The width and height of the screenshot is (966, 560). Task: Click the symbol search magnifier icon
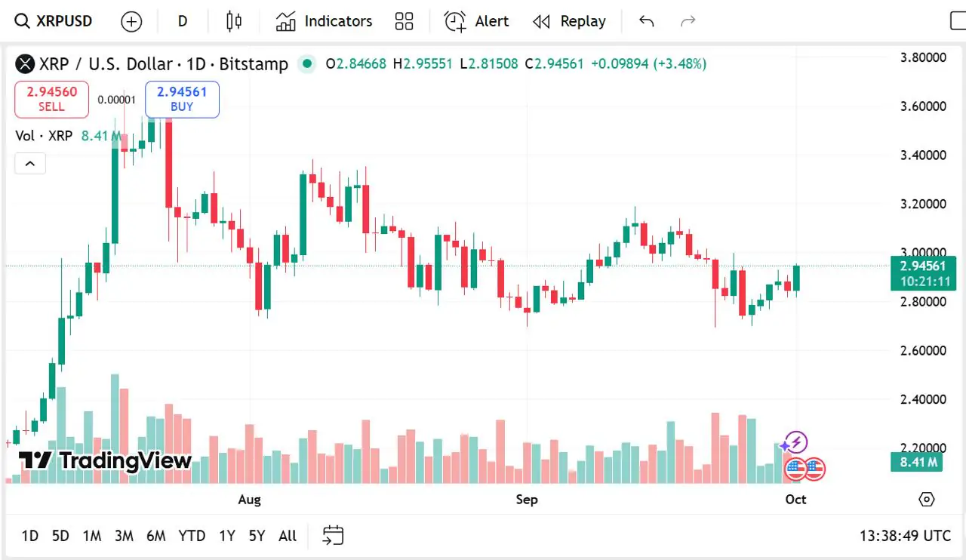point(23,21)
